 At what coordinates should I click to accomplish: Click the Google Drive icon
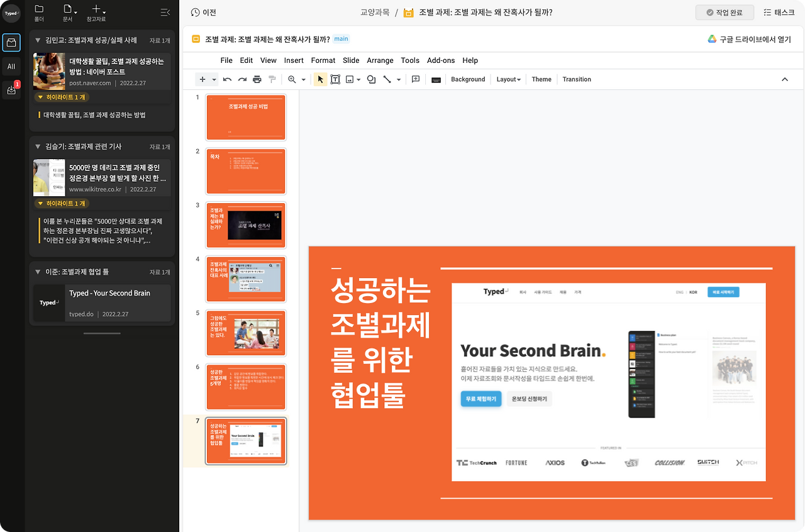[712, 39]
